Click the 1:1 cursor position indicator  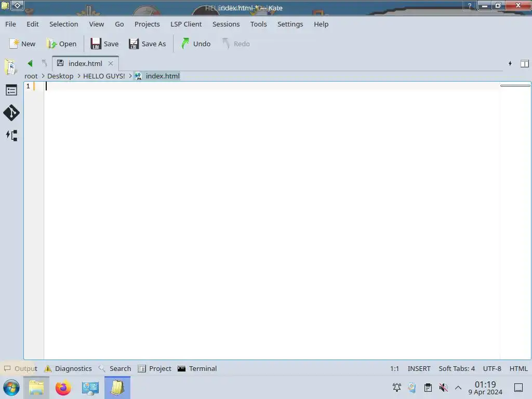click(x=395, y=368)
